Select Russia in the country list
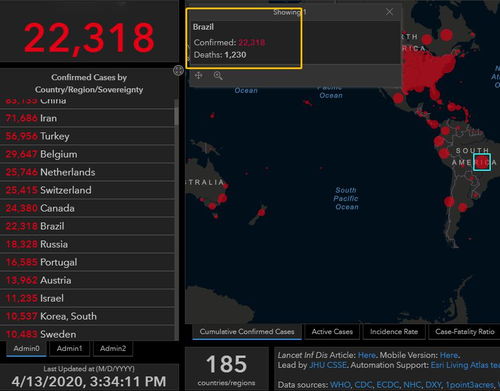This screenshot has height=391, width=500. pyautogui.click(x=87, y=244)
